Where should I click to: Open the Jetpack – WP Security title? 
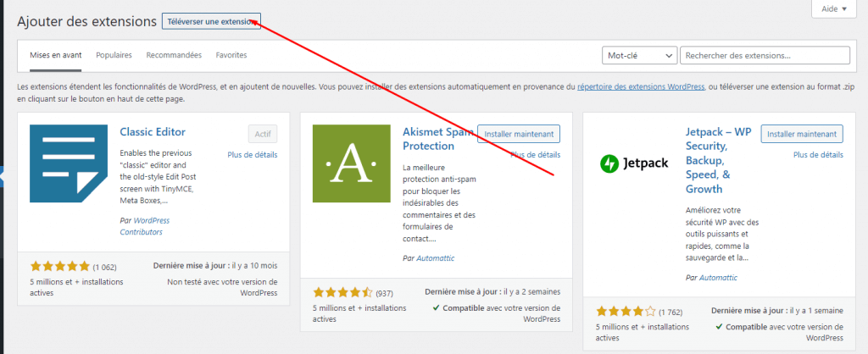tap(718, 161)
